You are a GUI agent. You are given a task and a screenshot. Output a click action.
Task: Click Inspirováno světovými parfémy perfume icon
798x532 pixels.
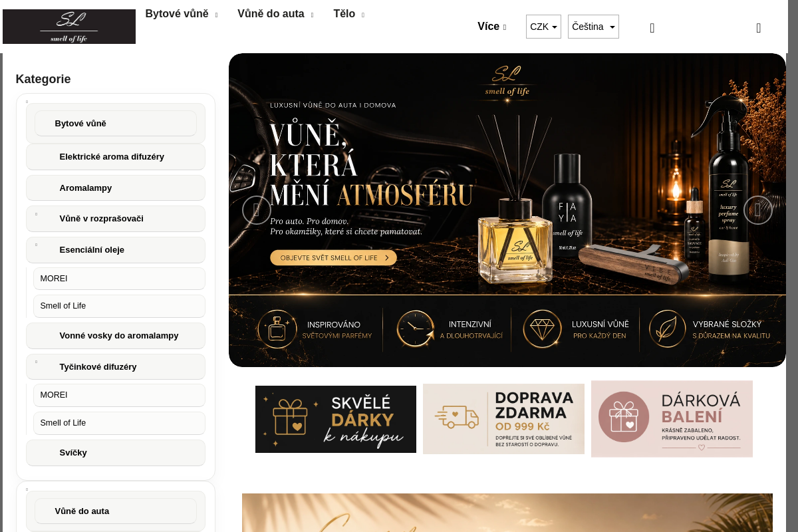pos(277,329)
